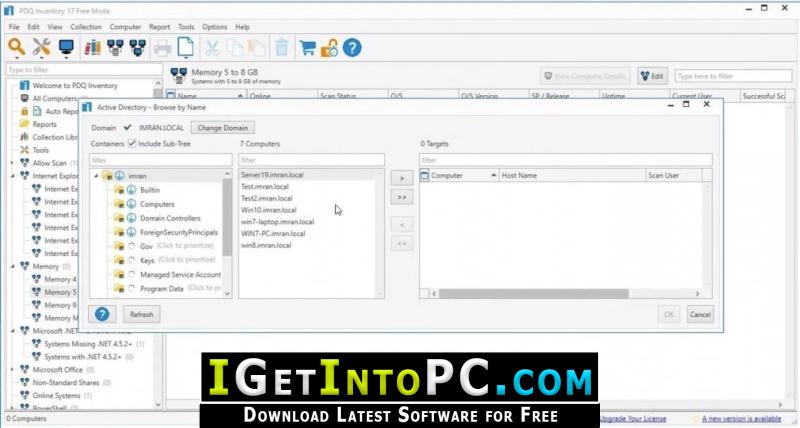Screen dimensions: 800x428
Task: Click the computers list filter field
Action: (311, 160)
